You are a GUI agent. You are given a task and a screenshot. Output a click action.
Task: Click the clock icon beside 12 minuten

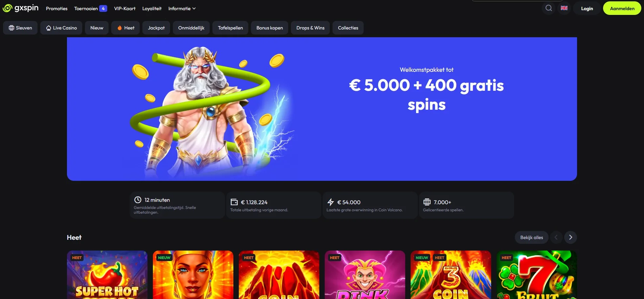click(x=138, y=200)
